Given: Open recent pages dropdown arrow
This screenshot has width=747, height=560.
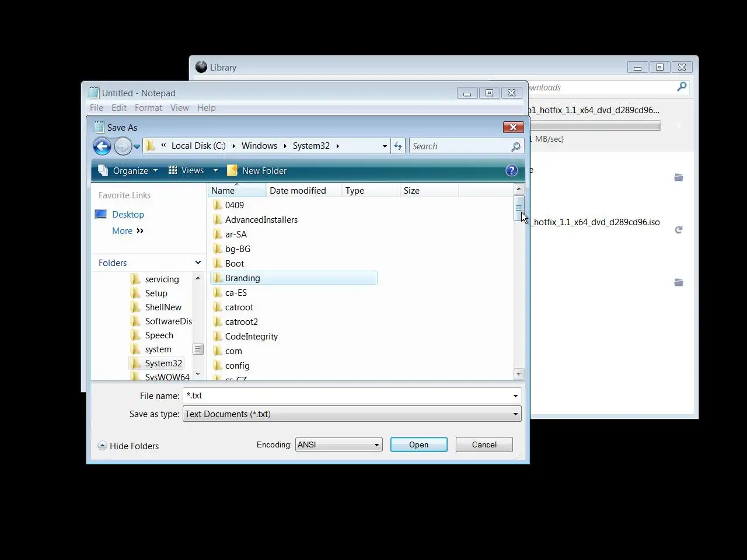Looking at the screenshot, I should tap(137, 146).
